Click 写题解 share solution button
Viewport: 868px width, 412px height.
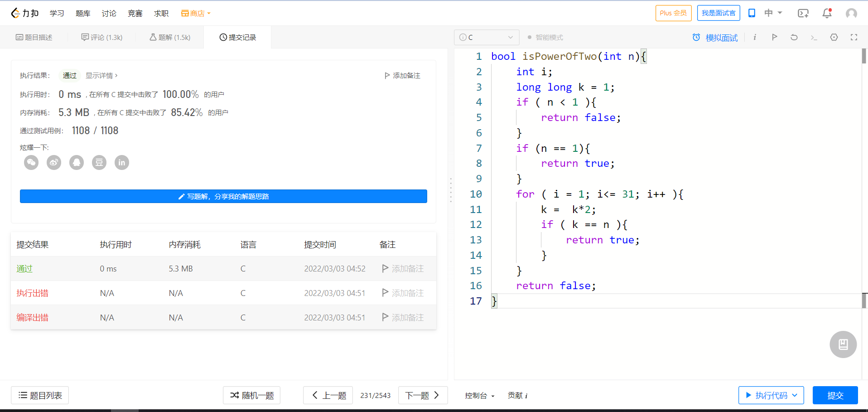tap(223, 196)
